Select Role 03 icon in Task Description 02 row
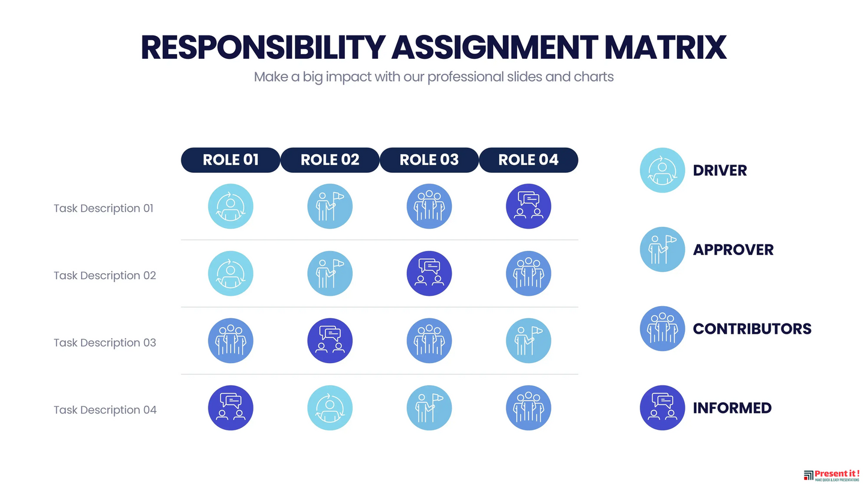Viewport: 868px width, 488px height. 429,274
